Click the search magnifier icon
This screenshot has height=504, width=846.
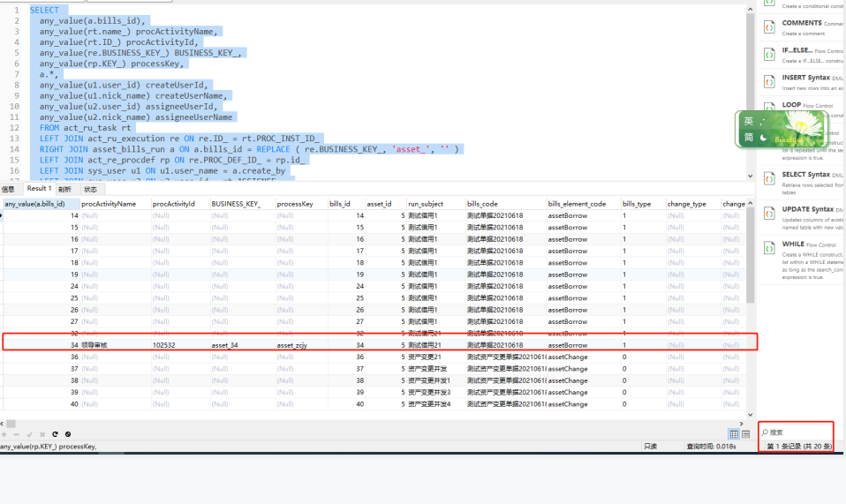pyautogui.click(x=765, y=433)
